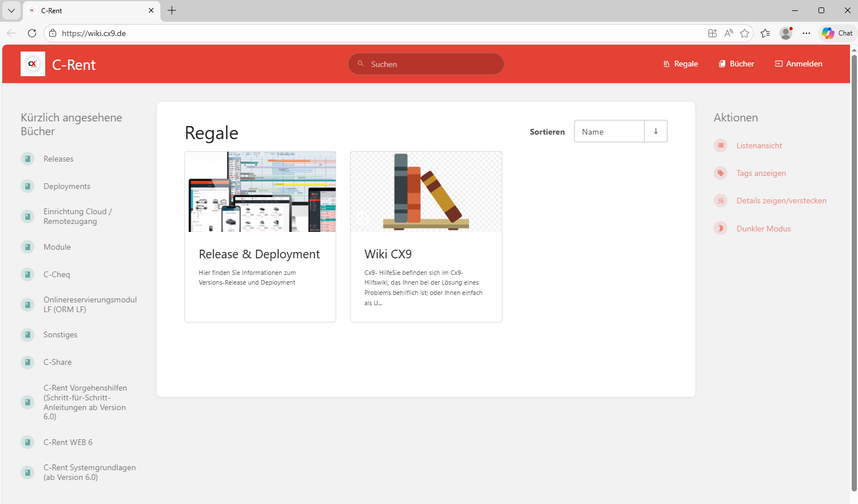The width and height of the screenshot is (858, 504).
Task: Open the tab search chevron
Action: click(x=11, y=10)
